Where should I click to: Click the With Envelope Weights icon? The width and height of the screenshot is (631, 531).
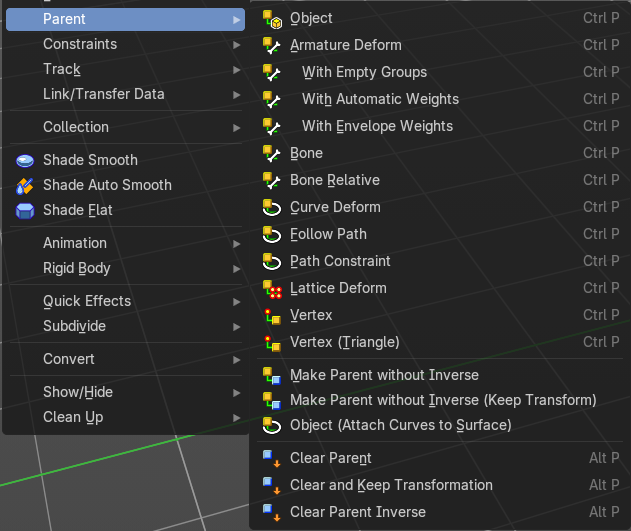(272, 127)
